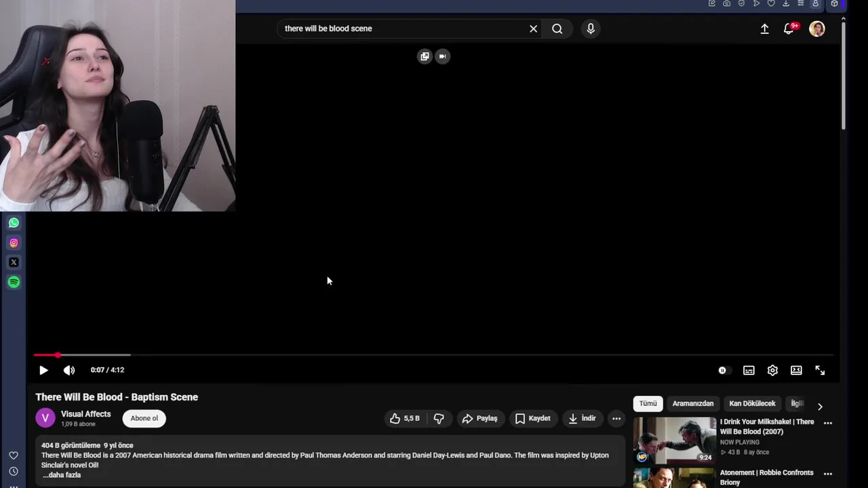This screenshot has height=488, width=868.
Task: Click the video pop-out icon above the player
Action: [425, 56]
